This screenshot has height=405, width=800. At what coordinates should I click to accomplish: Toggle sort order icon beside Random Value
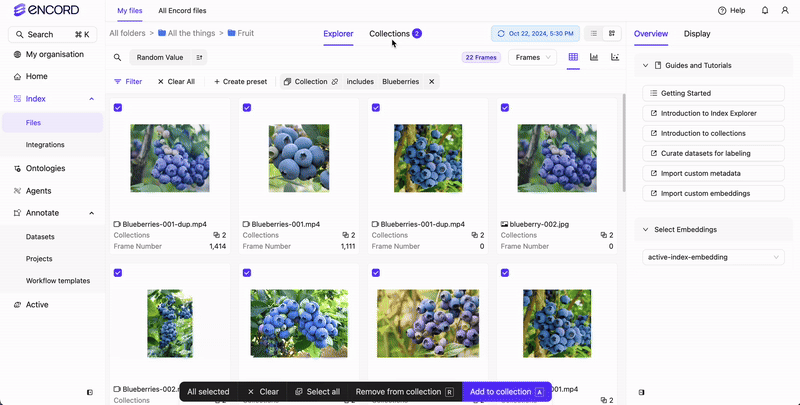coord(199,58)
